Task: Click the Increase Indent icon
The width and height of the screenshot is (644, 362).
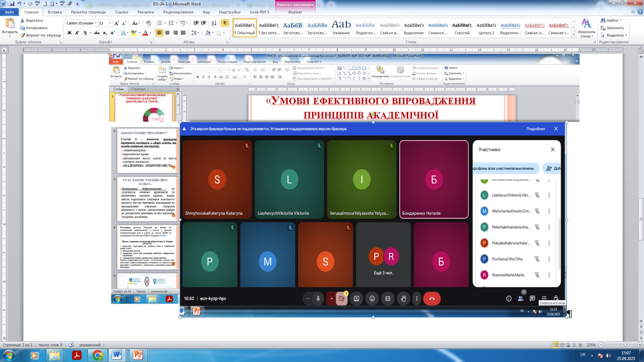Action: pyautogui.click(x=203, y=23)
